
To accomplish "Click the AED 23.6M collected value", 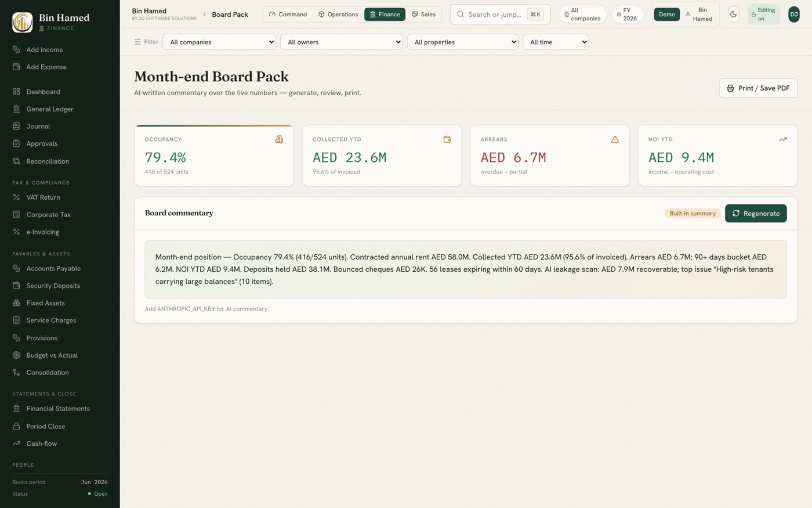I will coord(349,157).
